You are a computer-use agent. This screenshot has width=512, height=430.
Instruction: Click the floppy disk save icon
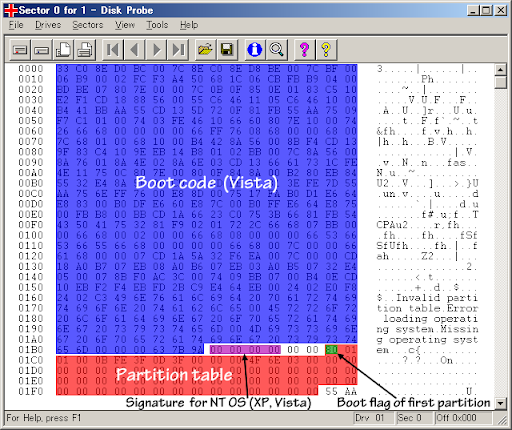(227, 50)
